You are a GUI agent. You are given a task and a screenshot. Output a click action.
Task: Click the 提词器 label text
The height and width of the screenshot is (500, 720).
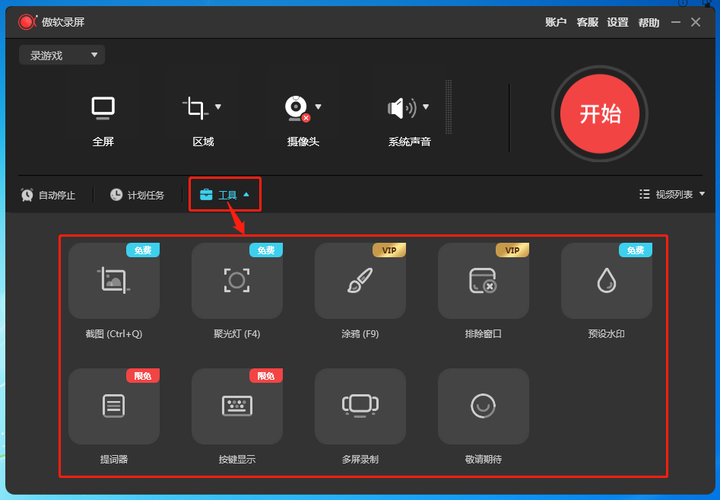pos(114,459)
